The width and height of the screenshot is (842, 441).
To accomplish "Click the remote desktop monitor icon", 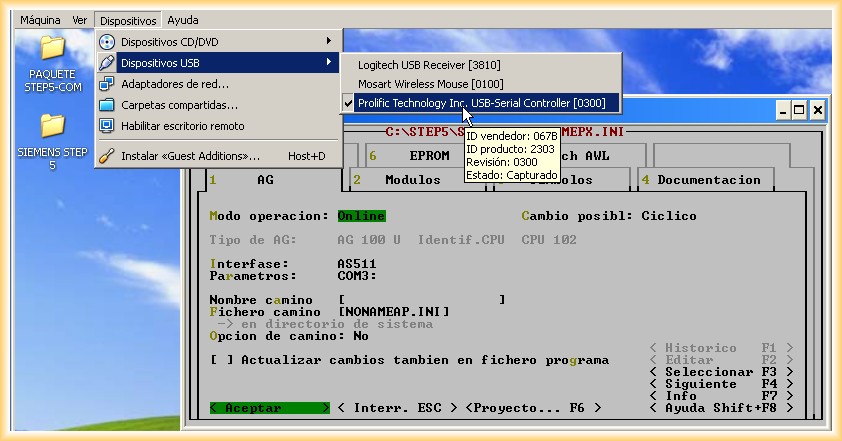I will (108, 126).
